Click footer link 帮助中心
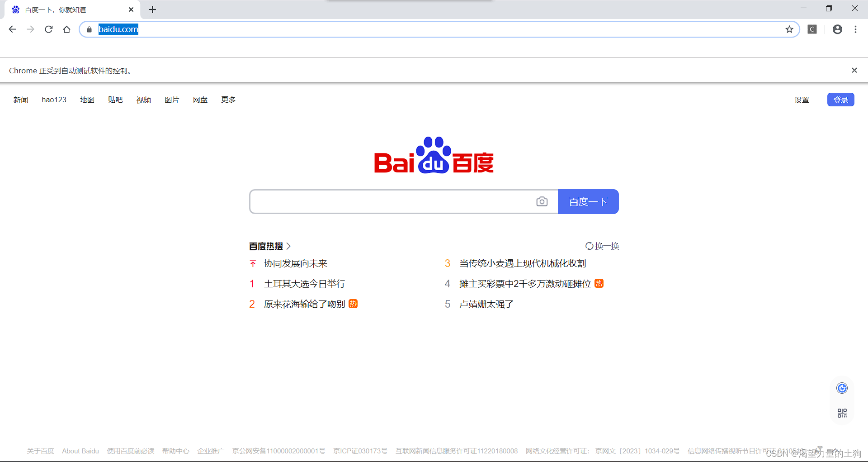 [176, 451]
